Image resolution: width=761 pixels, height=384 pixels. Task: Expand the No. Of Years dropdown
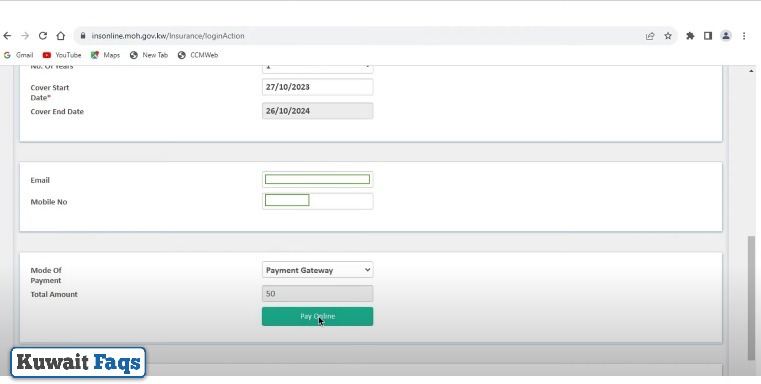coord(317,69)
